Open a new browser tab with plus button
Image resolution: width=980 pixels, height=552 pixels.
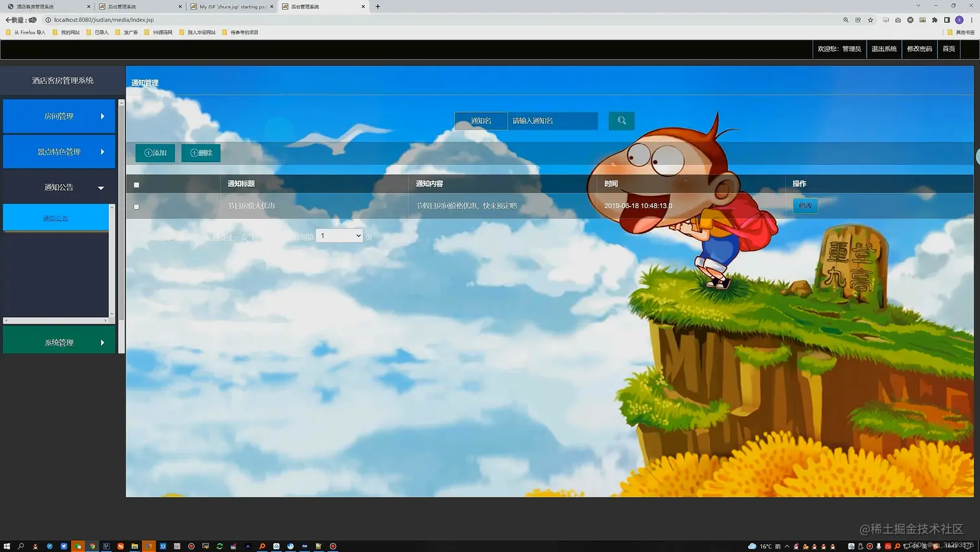tap(378, 6)
